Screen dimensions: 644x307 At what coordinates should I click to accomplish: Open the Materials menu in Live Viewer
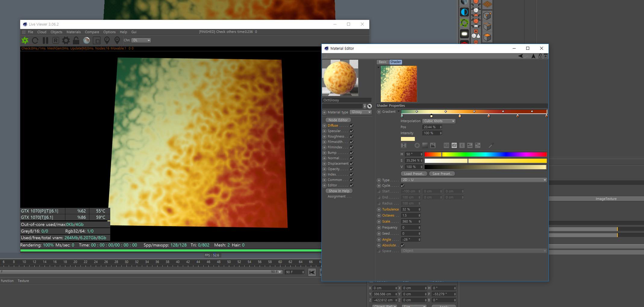point(73,32)
